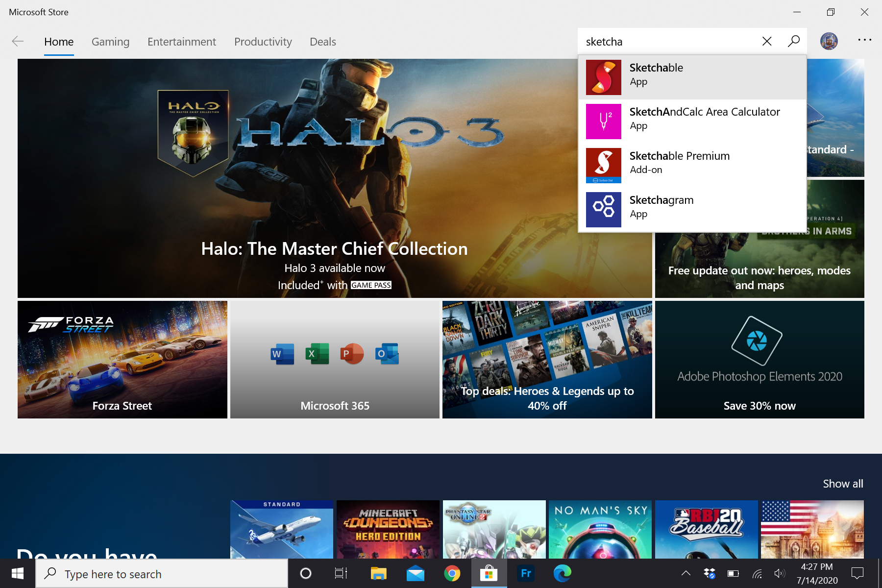The image size is (882, 588).
Task: Open the Phantasy Star Online 2 thumbnail
Action: coord(494,529)
